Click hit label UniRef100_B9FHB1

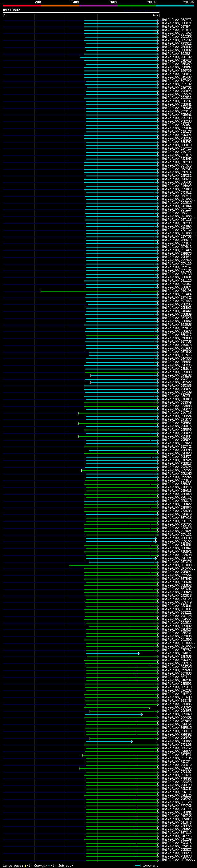click(x=177, y=423)
